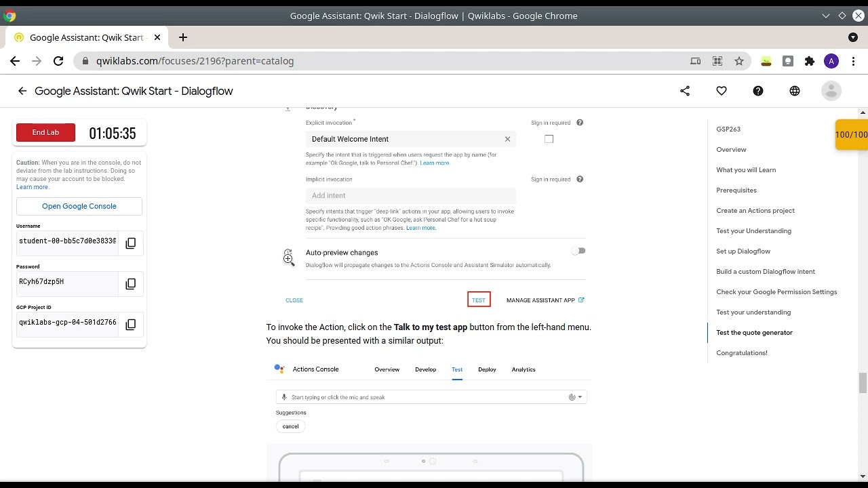Jump to second Test your understanding section
Screen dimensions: 868x488
click(753, 312)
